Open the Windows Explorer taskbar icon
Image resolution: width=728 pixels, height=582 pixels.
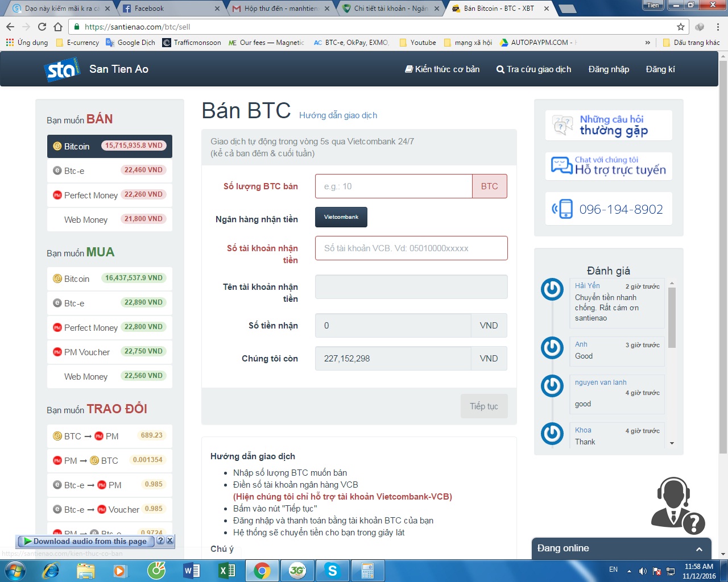pos(86,570)
